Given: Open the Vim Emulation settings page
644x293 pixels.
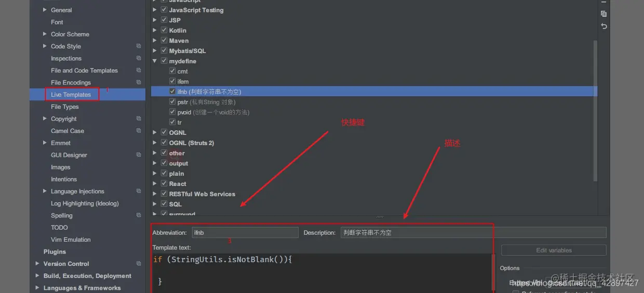Looking at the screenshot, I should tap(71, 240).
